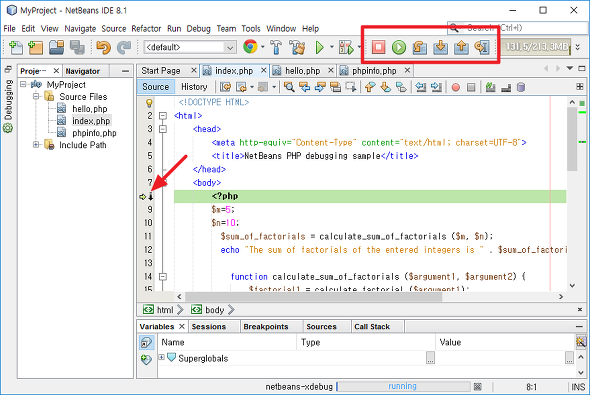The height and width of the screenshot is (395, 590).
Task: Switch editor to History view
Action: coord(194,87)
